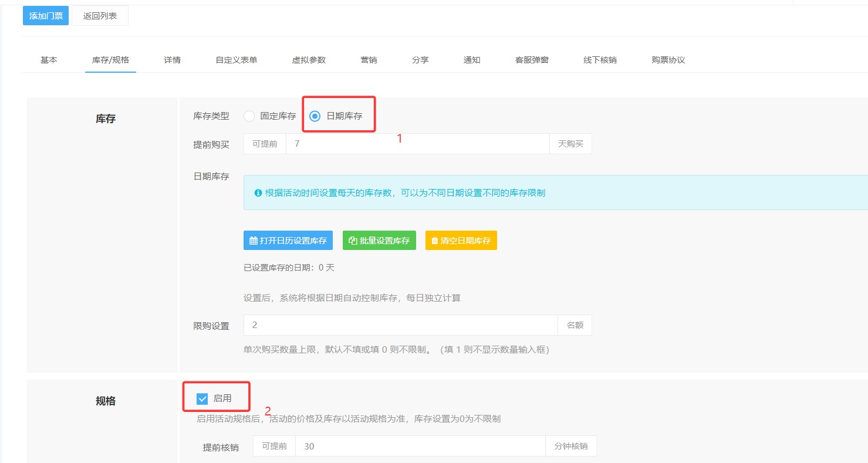Click the 提前购买 days input field
The width and height of the screenshot is (868, 463).
(x=417, y=144)
